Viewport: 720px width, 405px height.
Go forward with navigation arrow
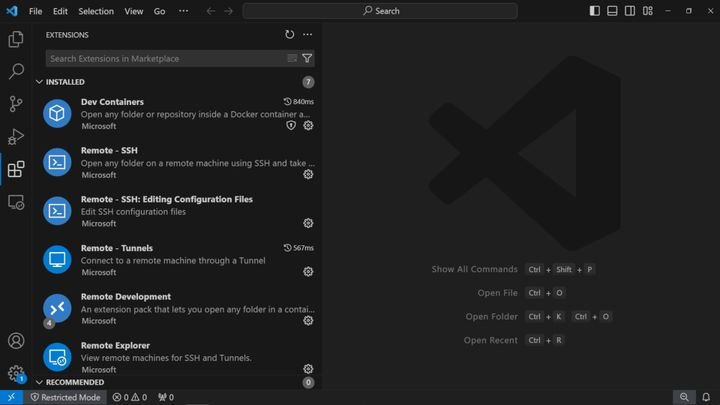click(229, 11)
